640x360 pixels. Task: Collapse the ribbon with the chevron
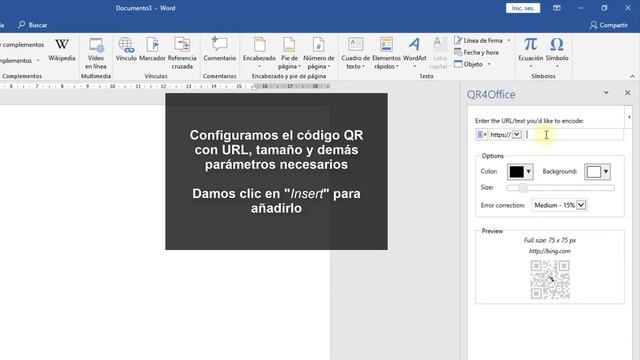click(x=632, y=76)
